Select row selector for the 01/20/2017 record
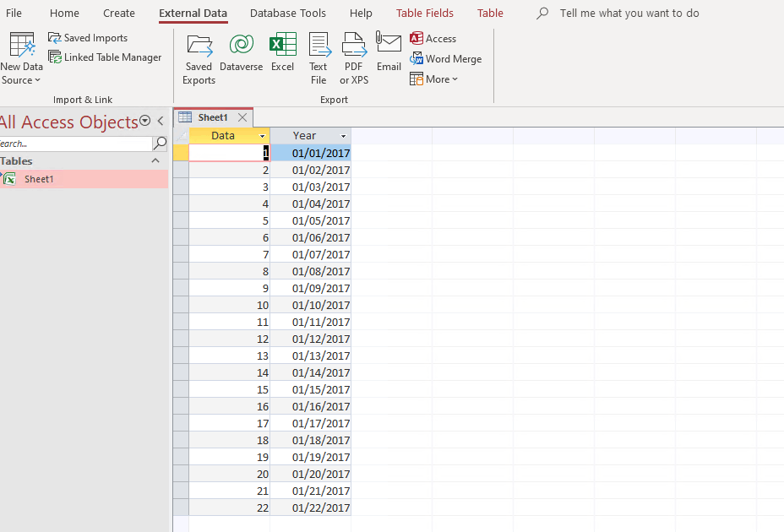This screenshot has width=784, height=532. click(181, 474)
